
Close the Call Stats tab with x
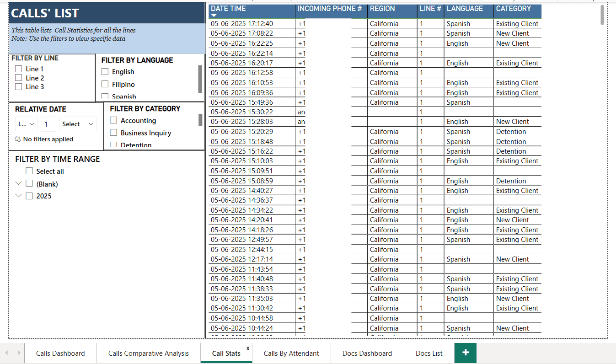[x=248, y=348]
